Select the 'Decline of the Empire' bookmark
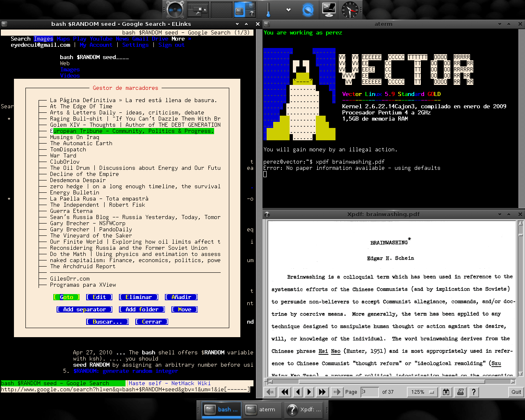The height and width of the screenshot is (420, 525). [84, 174]
